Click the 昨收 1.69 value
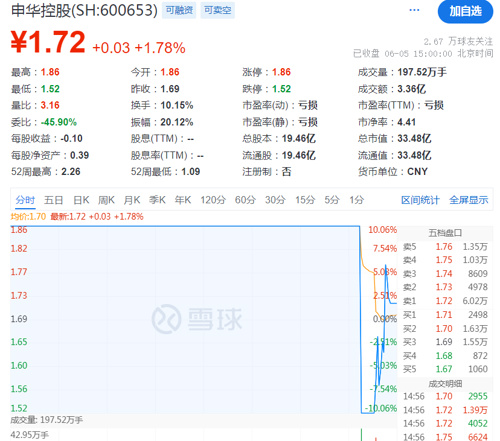 coord(170,89)
